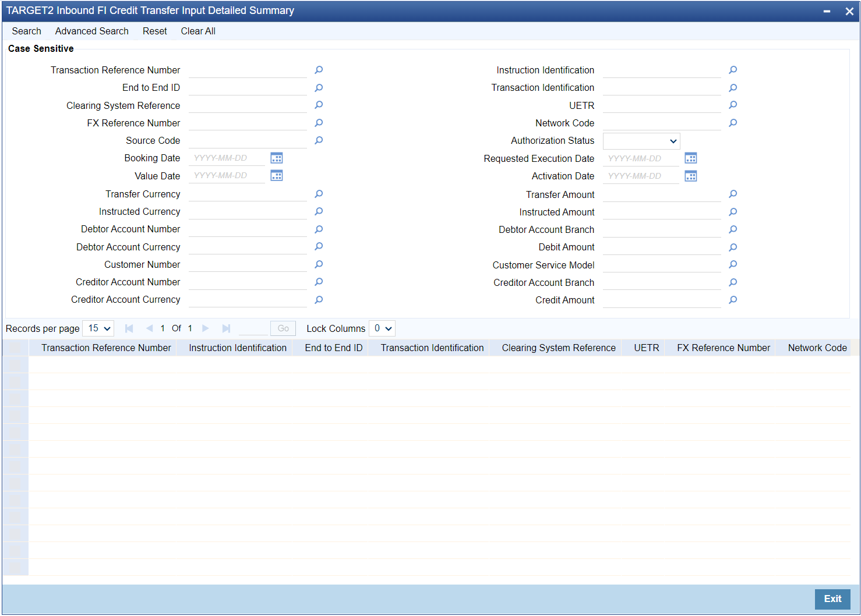Click the Credit Amount input field

tap(662, 300)
